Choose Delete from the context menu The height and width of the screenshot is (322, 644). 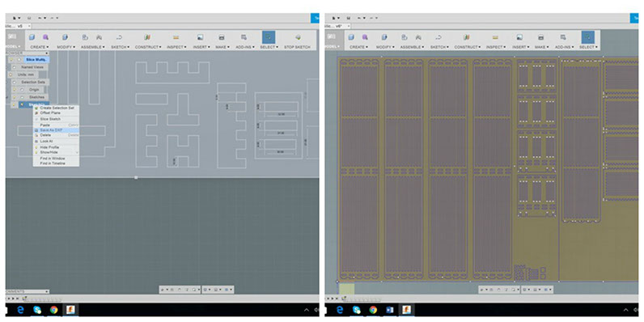[57, 135]
